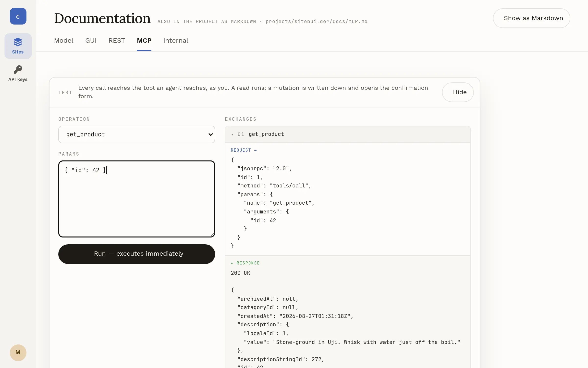Switch to the GUI tab
The height and width of the screenshot is (368, 588).
pos(91,40)
